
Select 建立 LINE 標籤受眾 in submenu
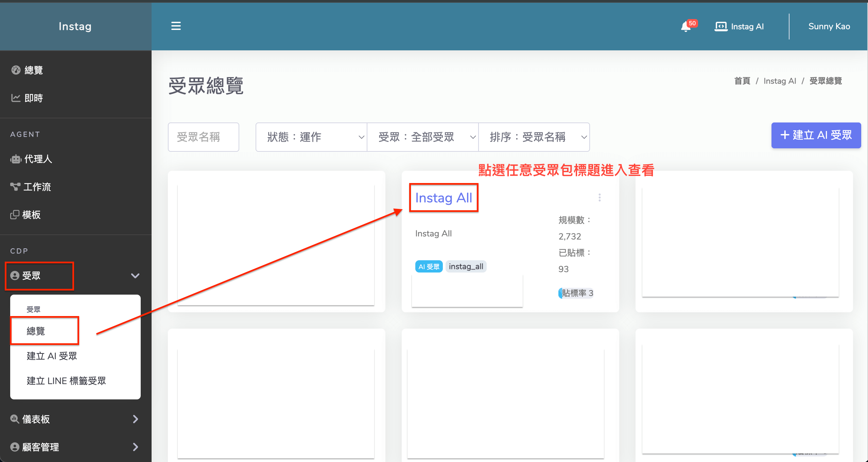coord(66,381)
